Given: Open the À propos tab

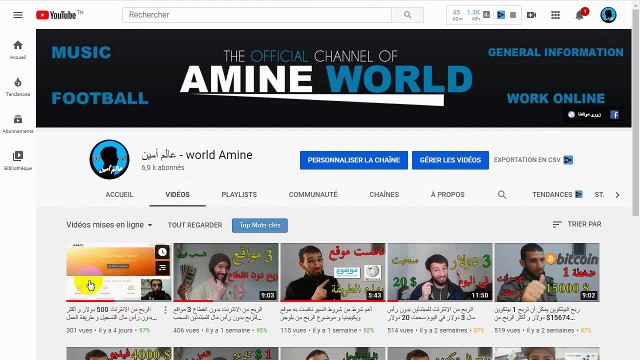Looking at the screenshot, I should [447, 195].
